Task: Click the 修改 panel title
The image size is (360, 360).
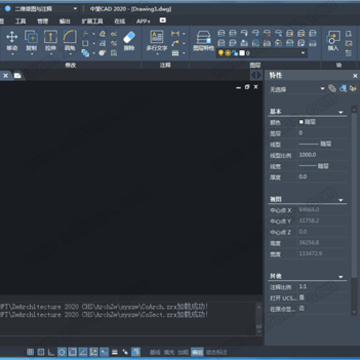Action: point(70,65)
